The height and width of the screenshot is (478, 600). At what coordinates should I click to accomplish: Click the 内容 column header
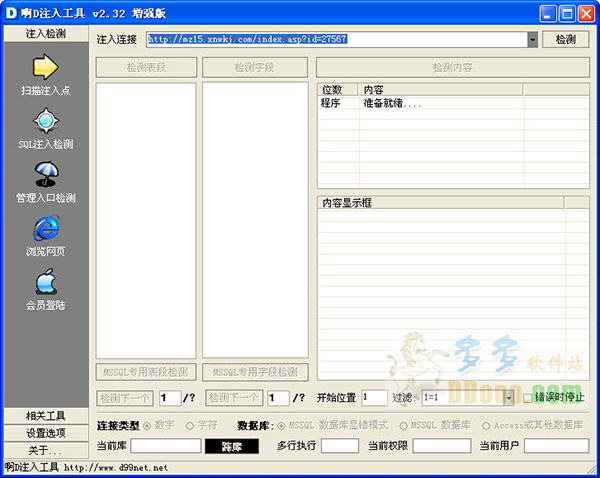(x=440, y=90)
